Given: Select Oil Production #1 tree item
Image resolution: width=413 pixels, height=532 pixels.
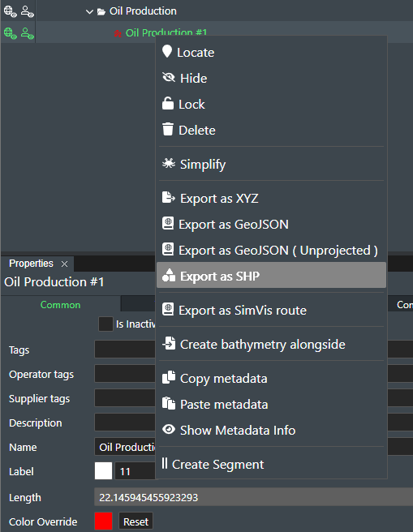Looking at the screenshot, I should tap(166, 33).
